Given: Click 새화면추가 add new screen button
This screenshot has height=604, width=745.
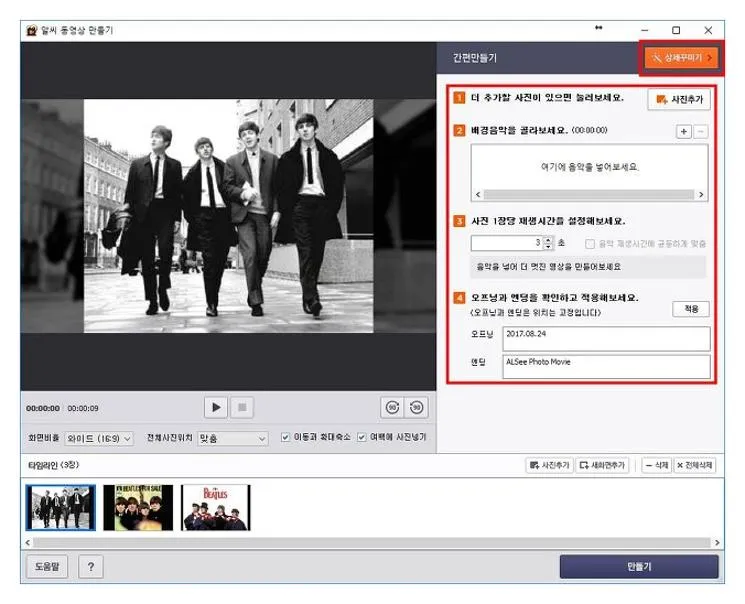Looking at the screenshot, I should 602,465.
